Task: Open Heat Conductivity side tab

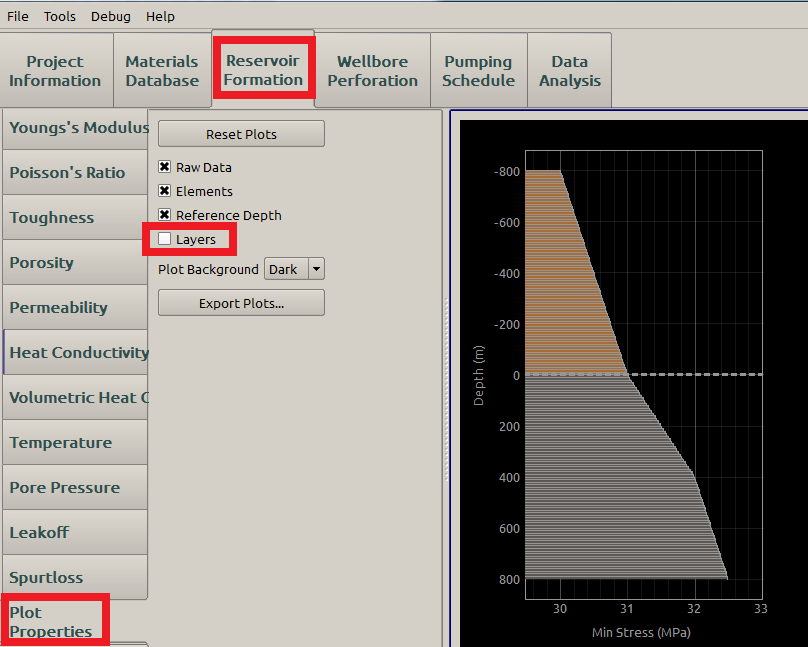Action: 75,352
